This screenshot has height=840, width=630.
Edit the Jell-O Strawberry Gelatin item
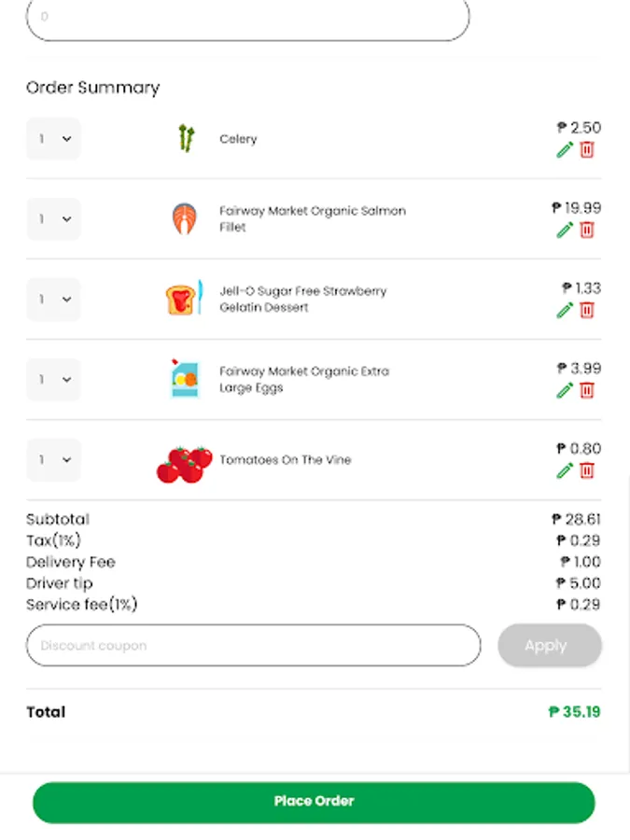click(x=565, y=311)
